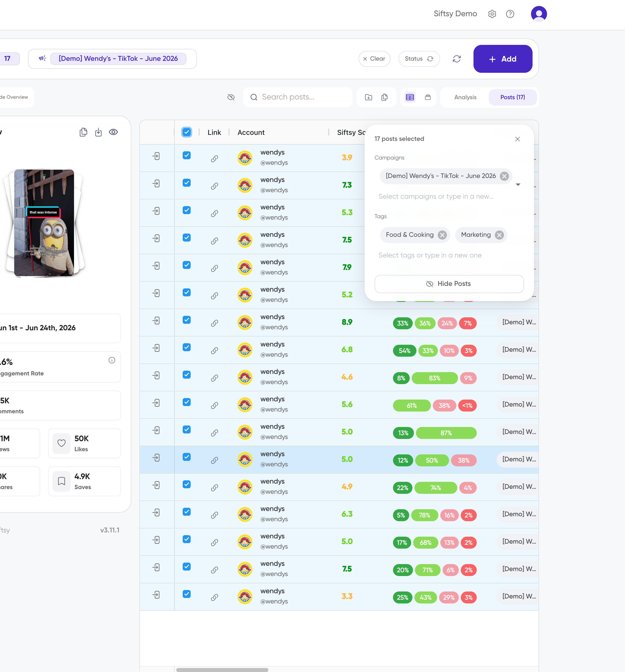The height and width of the screenshot is (672, 625).
Task: Click 'Select tags or type in a new one' field
Action: tap(430, 255)
